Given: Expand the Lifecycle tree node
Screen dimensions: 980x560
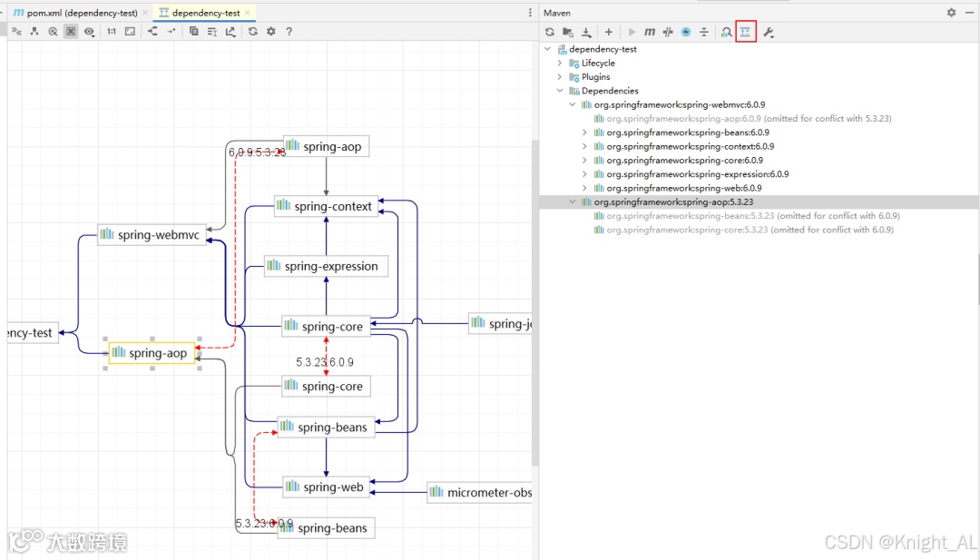Looking at the screenshot, I should tap(560, 64).
